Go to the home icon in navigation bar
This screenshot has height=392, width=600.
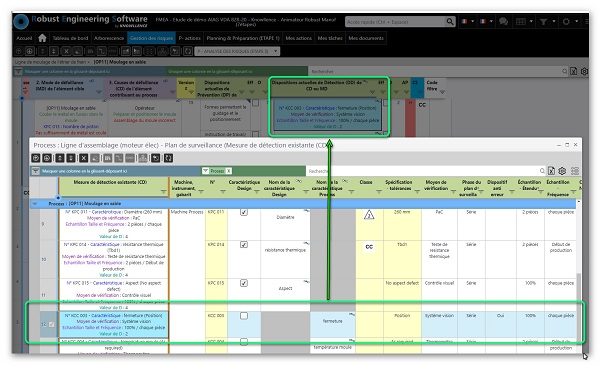pyautogui.click(x=42, y=38)
